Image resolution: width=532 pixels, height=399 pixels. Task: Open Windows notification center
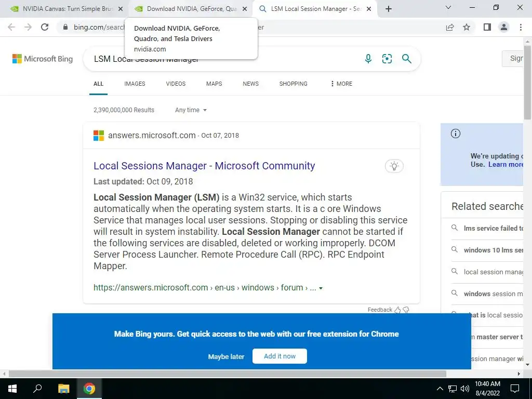515,389
